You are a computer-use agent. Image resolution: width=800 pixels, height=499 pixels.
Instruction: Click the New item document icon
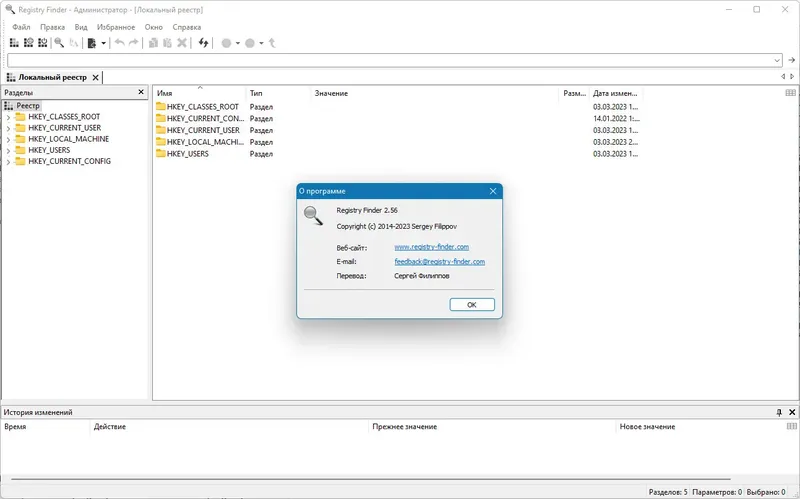point(92,43)
